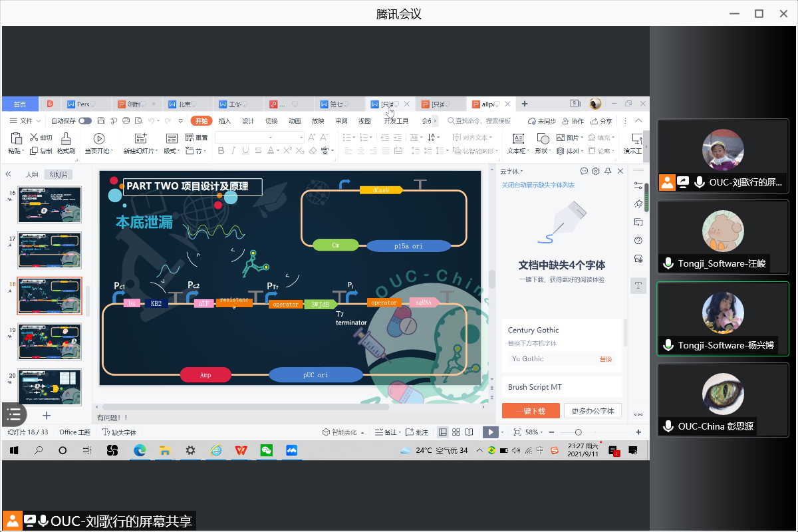Toggle the auto-save (自动保存) switch
Viewport: 798px width, 532px height.
pyautogui.click(x=85, y=121)
